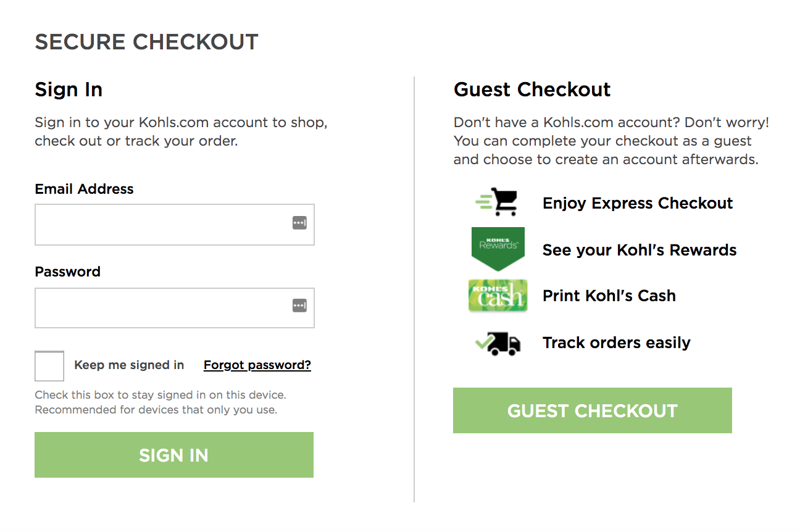800x532 pixels.
Task: Click the See your Kohl's Rewards text
Action: coord(640,250)
